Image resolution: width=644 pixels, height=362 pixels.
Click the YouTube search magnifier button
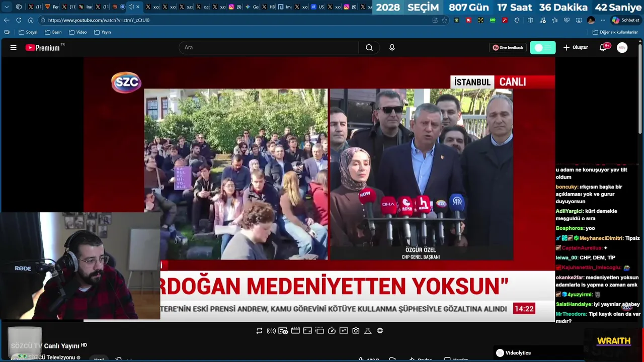tap(369, 48)
